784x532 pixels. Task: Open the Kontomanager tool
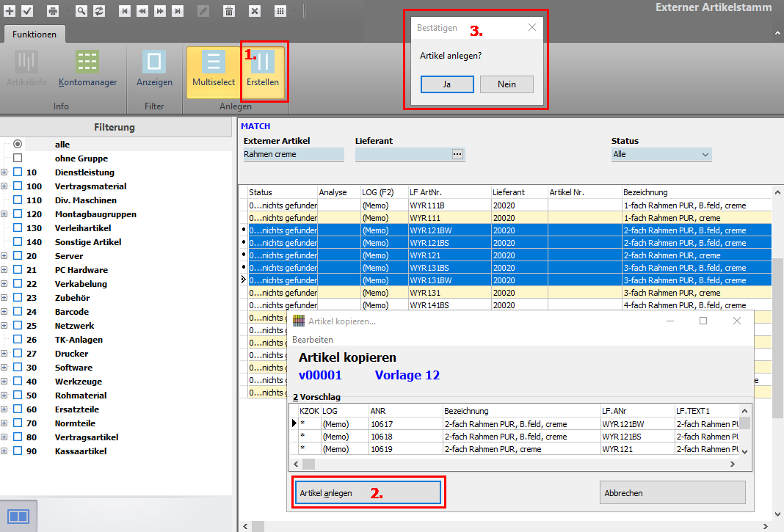pyautogui.click(x=87, y=69)
